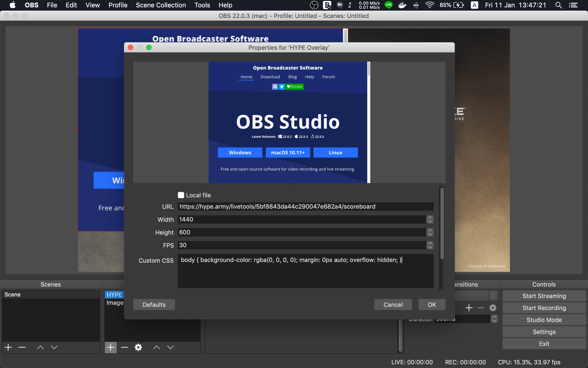
Task: Open Apple menu
Action: point(12,5)
